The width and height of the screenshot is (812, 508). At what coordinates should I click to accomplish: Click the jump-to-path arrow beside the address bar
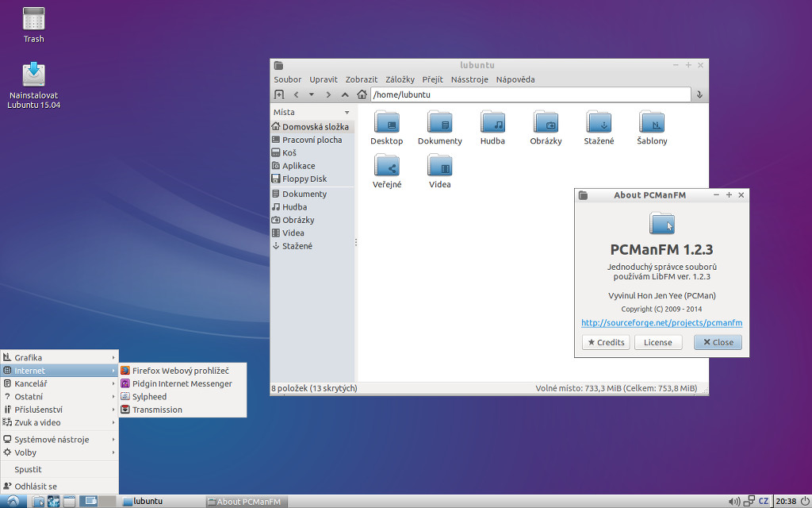(699, 94)
